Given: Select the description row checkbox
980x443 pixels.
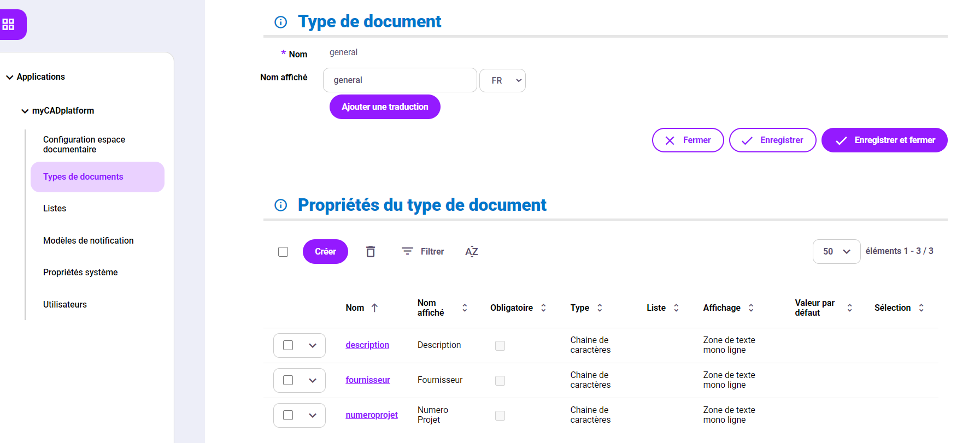Looking at the screenshot, I should tap(288, 345).
